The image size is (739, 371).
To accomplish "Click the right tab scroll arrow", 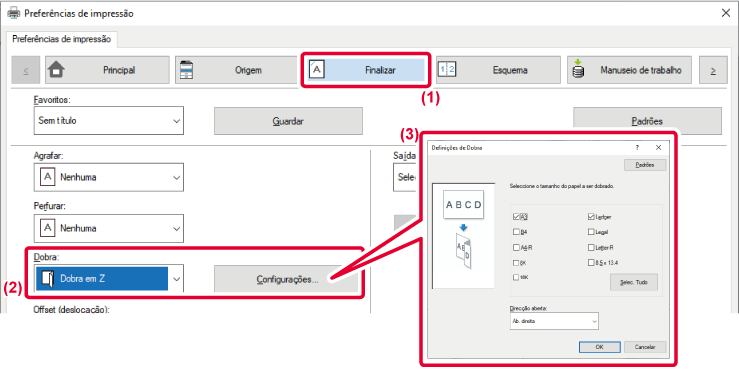I will pyautogui.click(x=713, y=70).
